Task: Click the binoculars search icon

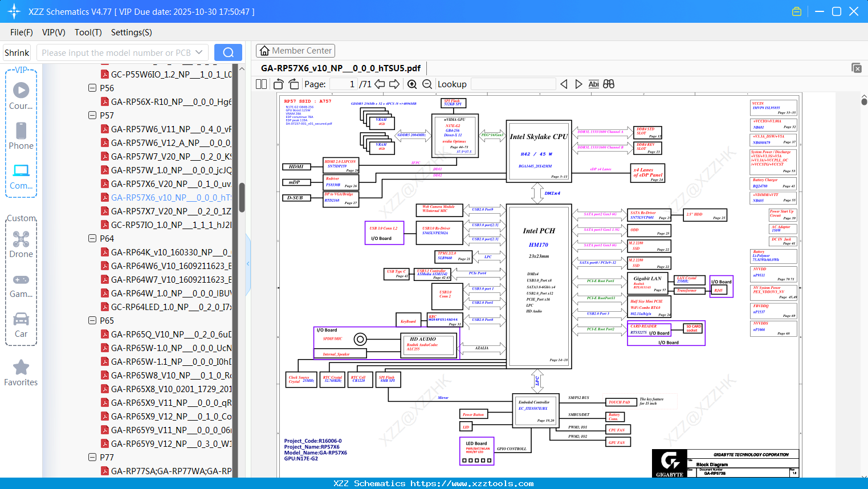Action: point(609,84)
